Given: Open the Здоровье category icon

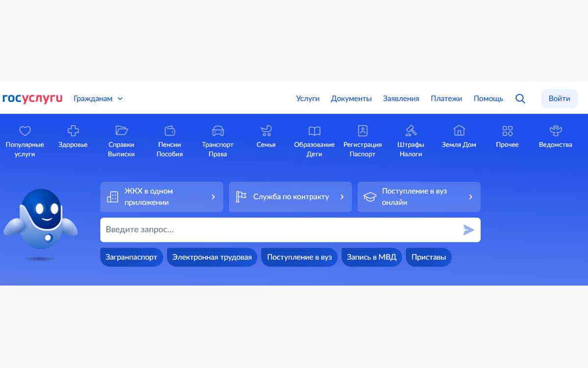Looking at the screenshot, I should (73, 131).
